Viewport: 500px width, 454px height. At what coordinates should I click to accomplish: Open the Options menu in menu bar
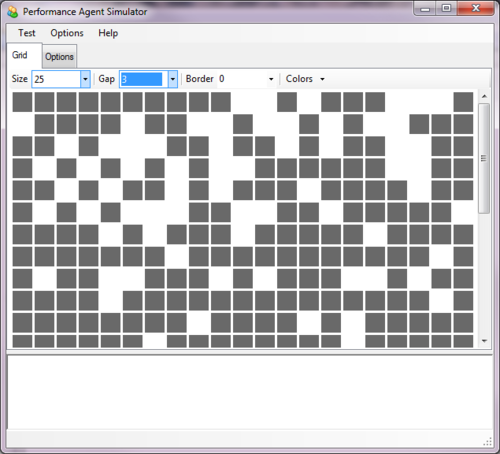point(67,33)
